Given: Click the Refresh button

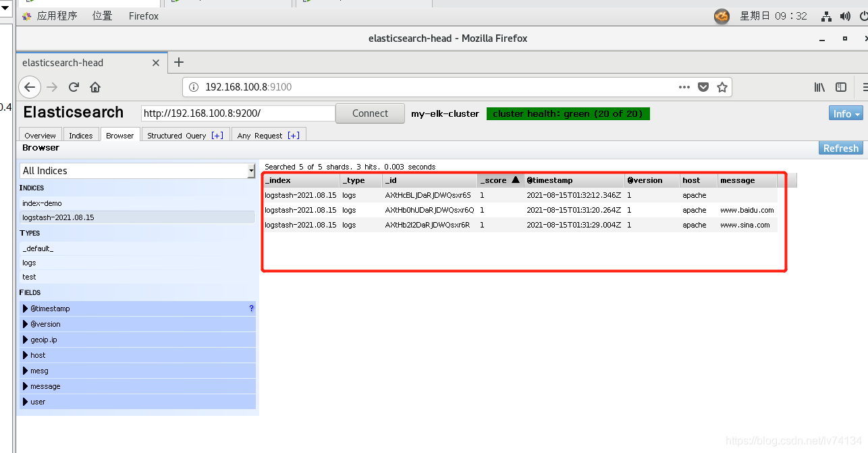Looking at the screenshot, I should (841, 148).
